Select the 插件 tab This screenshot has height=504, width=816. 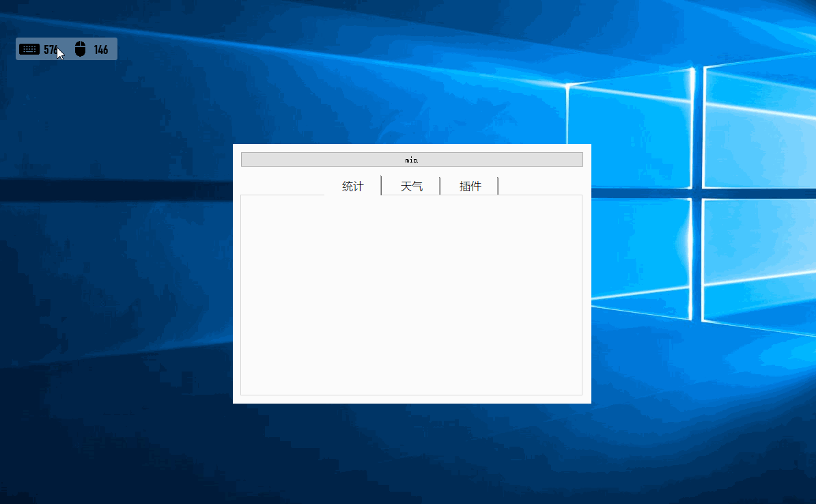click(469, 186)
